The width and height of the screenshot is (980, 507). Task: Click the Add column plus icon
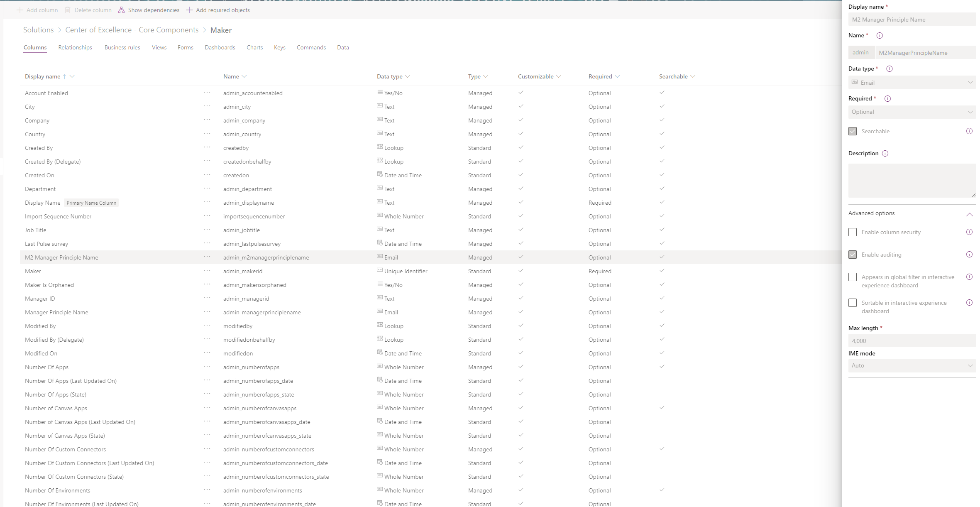click(20, 10)
